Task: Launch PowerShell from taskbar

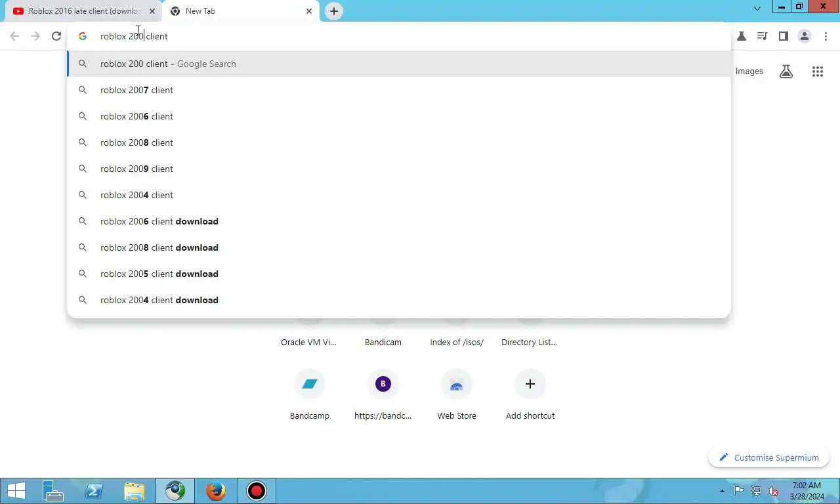Action: pos(94,491)
